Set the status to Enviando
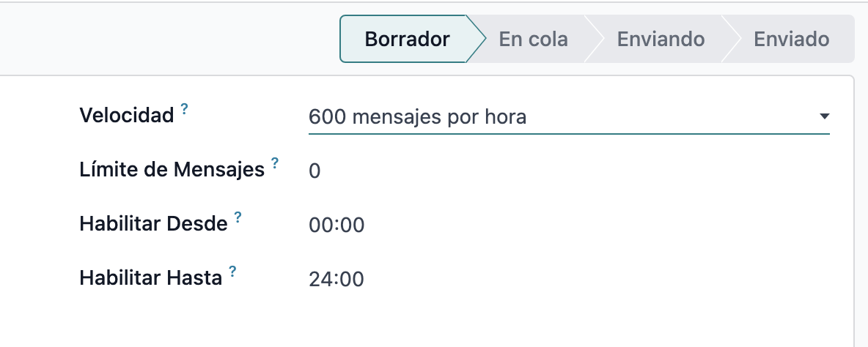This screenshot has height=347, width=868. (x=661, y=39)
